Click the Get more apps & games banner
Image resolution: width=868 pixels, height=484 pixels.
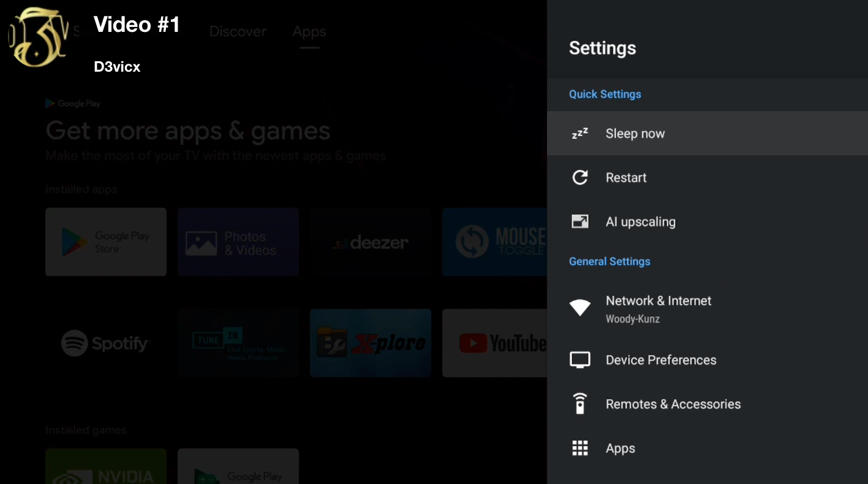coord(188,130)
